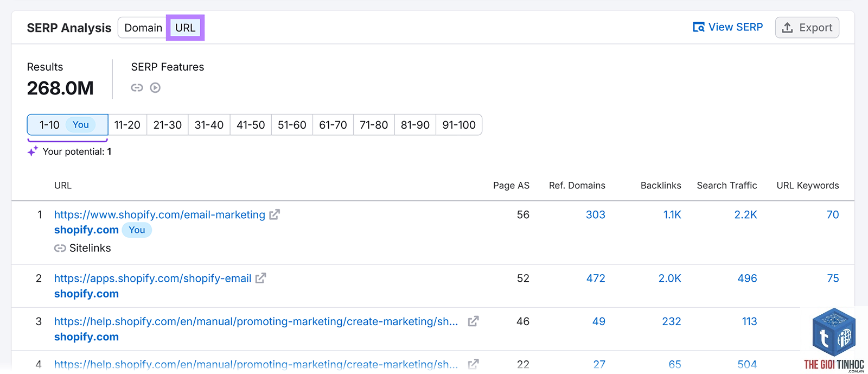
Task: Click Search Traffic value 496
Action: 747,278
